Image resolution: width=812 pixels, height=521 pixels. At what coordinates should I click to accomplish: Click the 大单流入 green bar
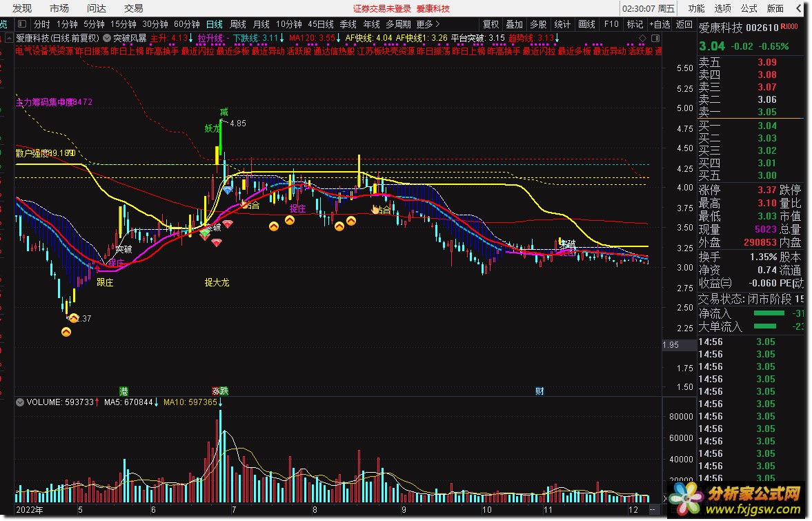(765, 326)
